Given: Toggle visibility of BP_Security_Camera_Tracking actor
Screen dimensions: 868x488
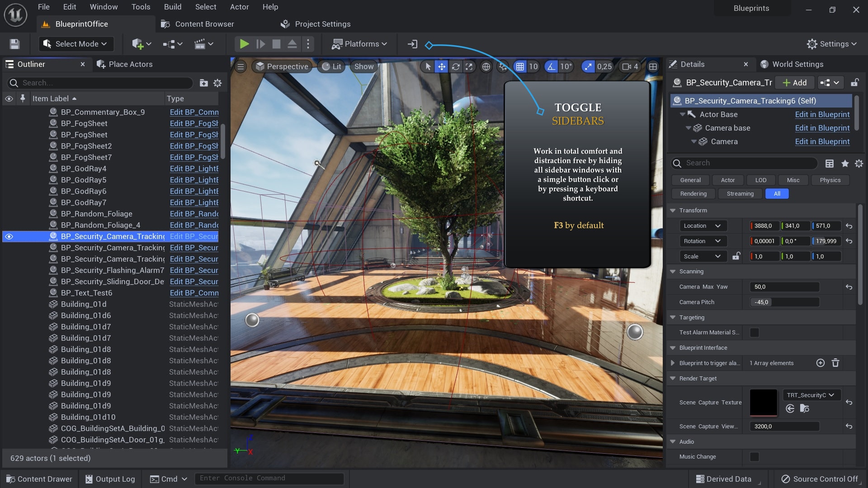Looking at the screenshot, I should click(x=9, y=236).
